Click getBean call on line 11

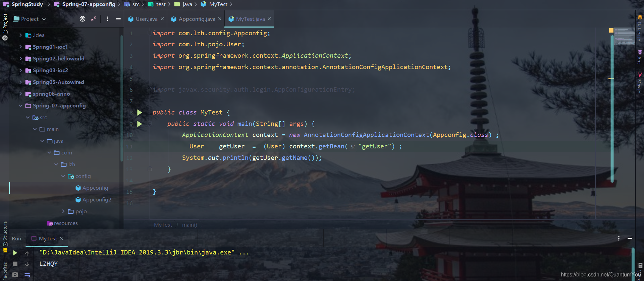pos(331,146)
